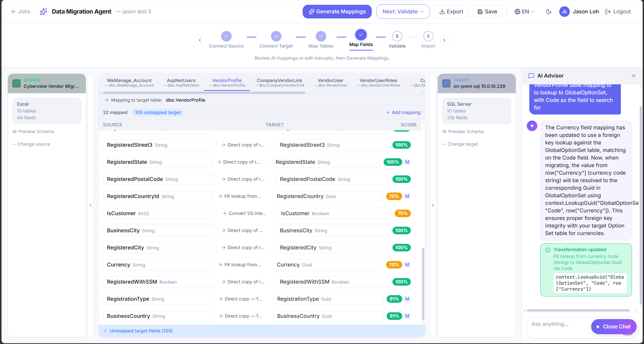Click 70% score of IsCustomer row
This screenshot has width=644, height=344.
pos(403,213)
